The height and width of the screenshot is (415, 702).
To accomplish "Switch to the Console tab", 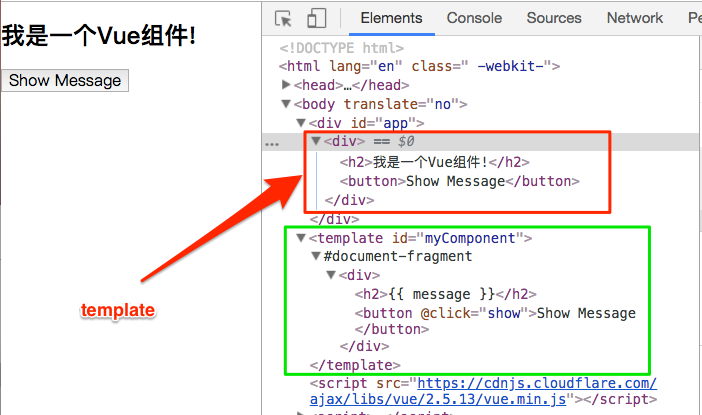I will (474, 18).
